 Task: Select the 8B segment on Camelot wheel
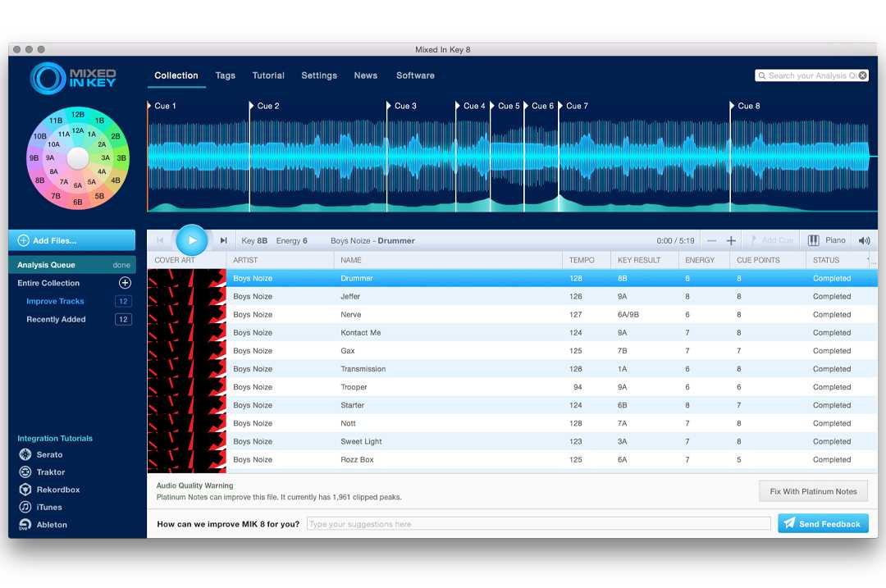point(39,180)
